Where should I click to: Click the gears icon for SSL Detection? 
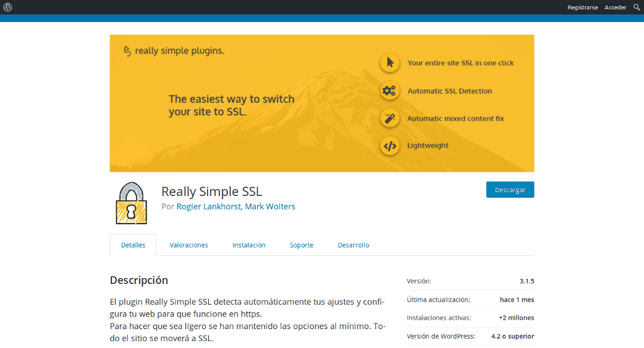(390, 90)
